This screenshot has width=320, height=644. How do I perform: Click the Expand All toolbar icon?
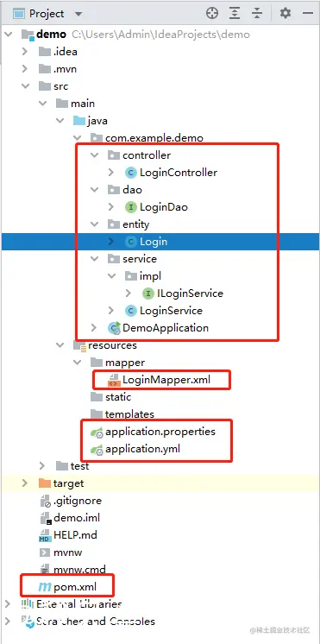coord(235,13)
